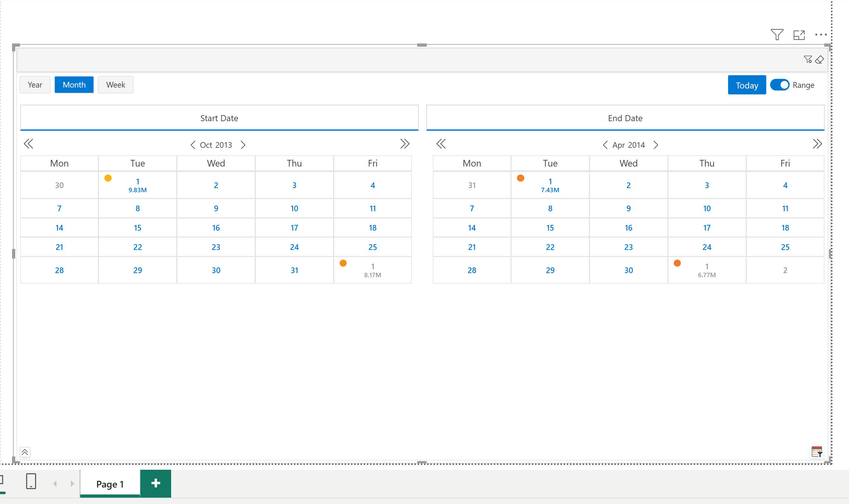This screenshot has height=504, width=849.
Task: Jump back a year in Start Date calendar
Action: tap(29, 144)
